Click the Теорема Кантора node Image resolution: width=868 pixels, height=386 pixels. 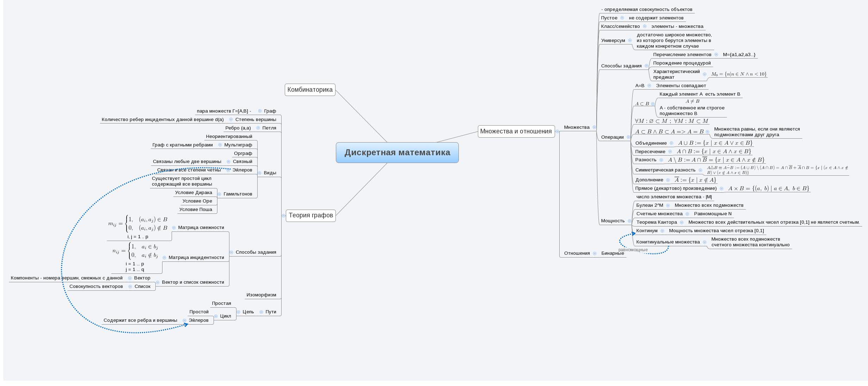point(657,222)
